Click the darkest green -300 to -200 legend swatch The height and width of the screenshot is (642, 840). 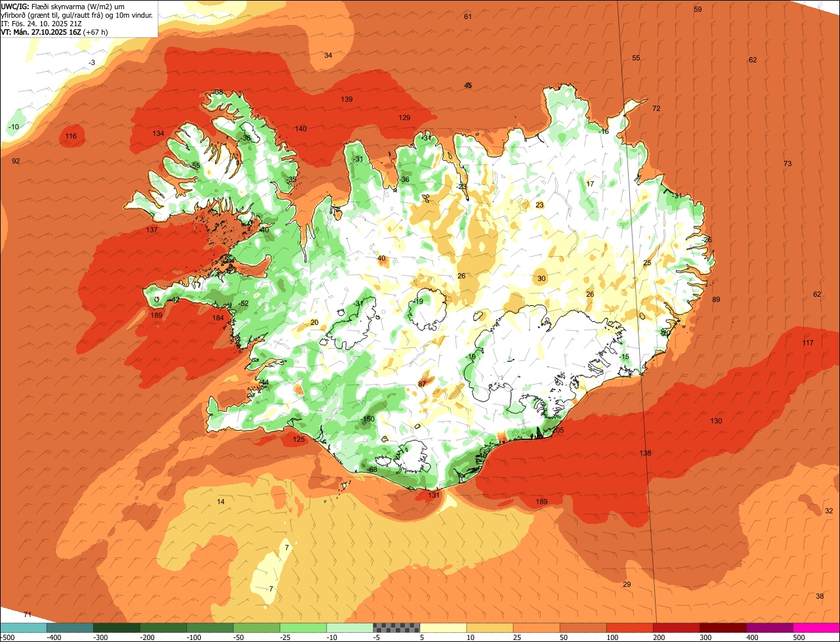[x=116, y=628]
